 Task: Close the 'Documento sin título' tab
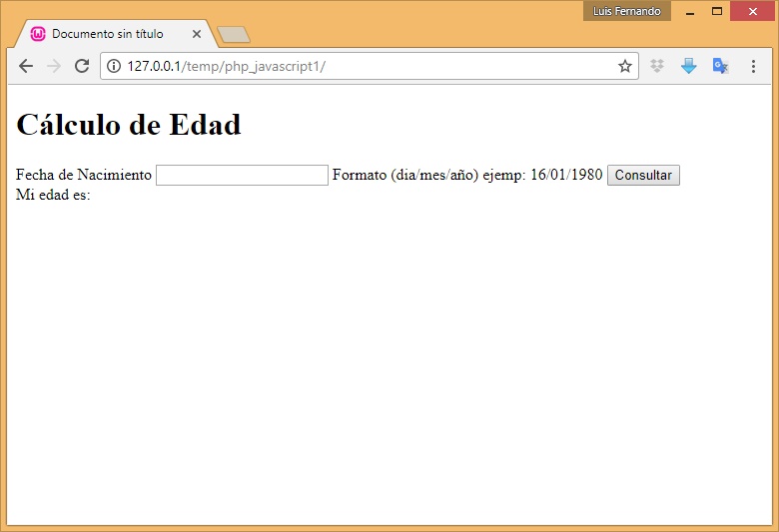197,34
